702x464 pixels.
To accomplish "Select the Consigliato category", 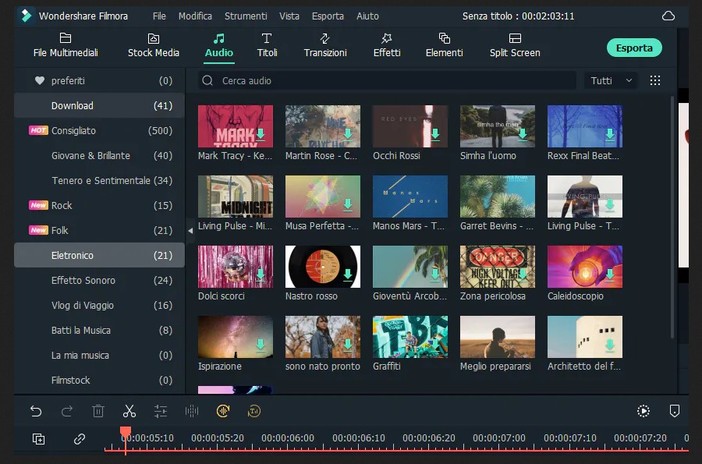I will pos(99,131).
